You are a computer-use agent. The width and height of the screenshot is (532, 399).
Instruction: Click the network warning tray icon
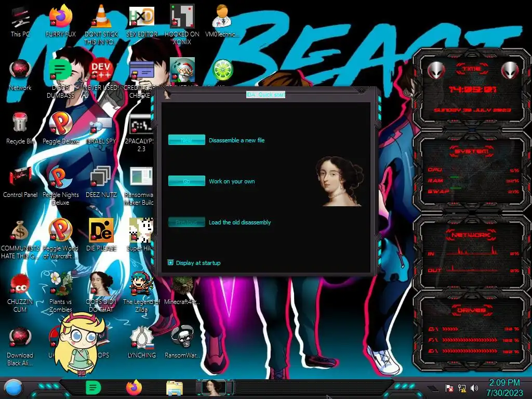[462, 388]
